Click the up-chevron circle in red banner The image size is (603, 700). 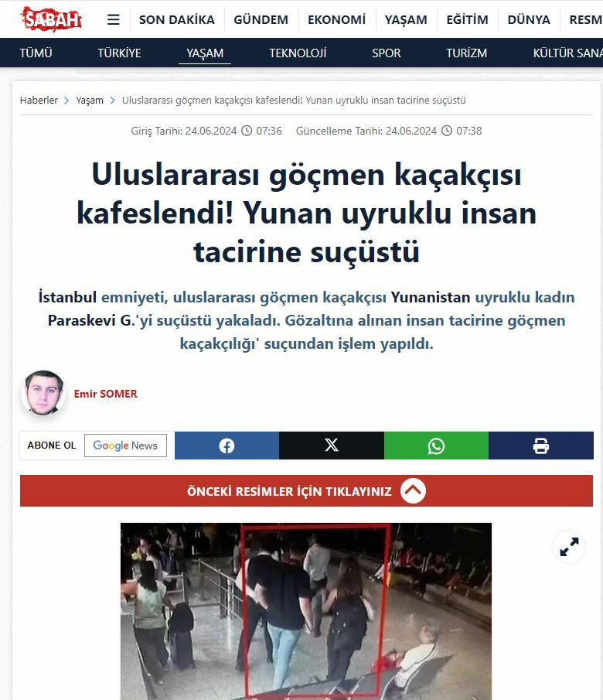point(413,490)
